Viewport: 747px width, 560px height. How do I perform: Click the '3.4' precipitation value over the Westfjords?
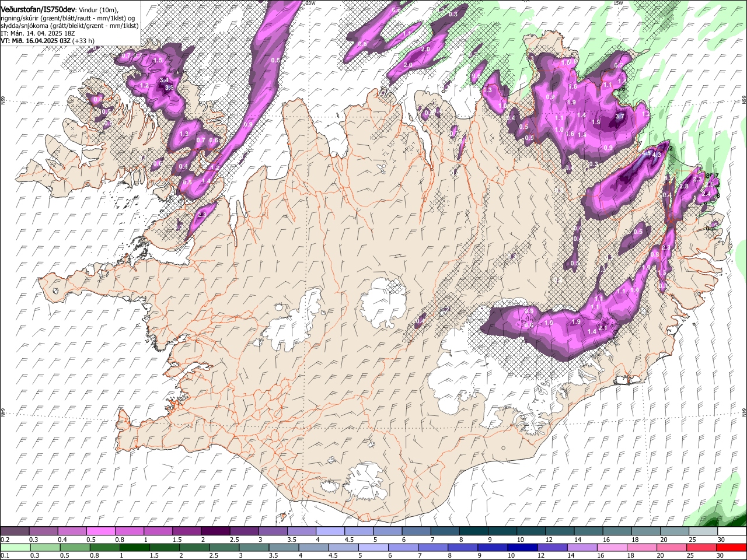coord(164,80)
